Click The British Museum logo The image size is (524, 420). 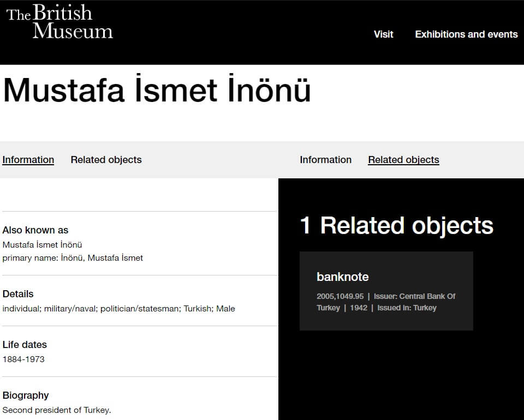[59, 23]
